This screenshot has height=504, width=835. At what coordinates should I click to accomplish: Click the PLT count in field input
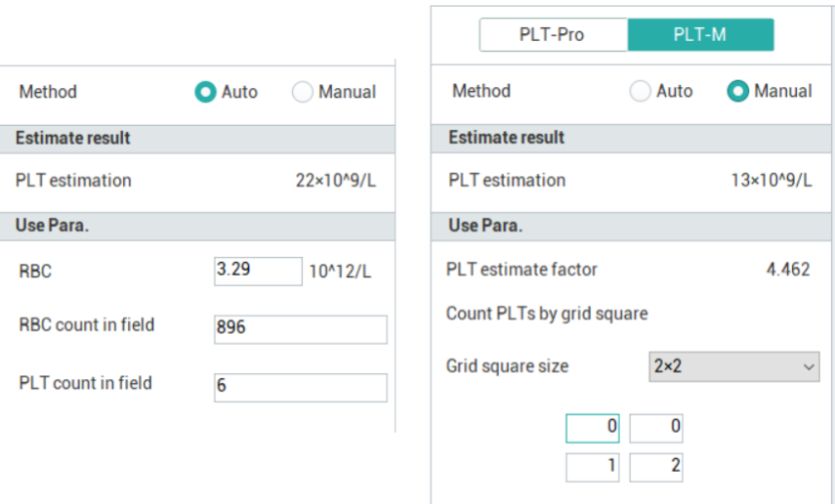pyautogui.click(x=300, y=388)
